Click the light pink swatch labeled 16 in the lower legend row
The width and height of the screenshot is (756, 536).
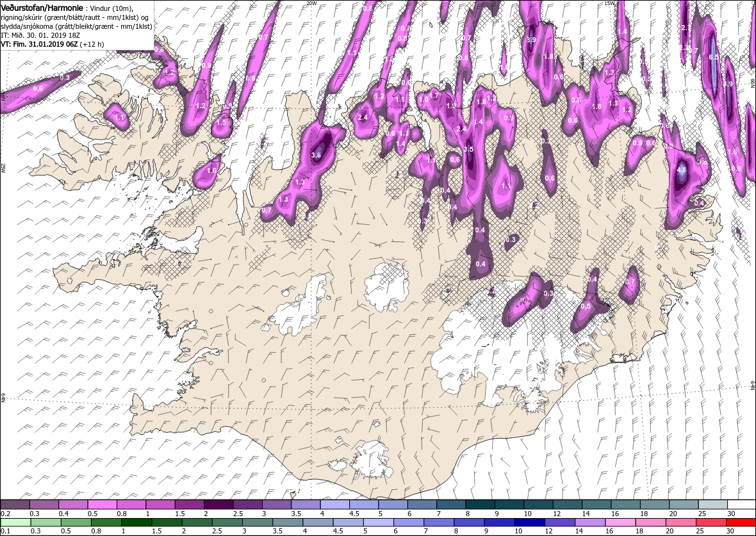[x=620, y=522]
